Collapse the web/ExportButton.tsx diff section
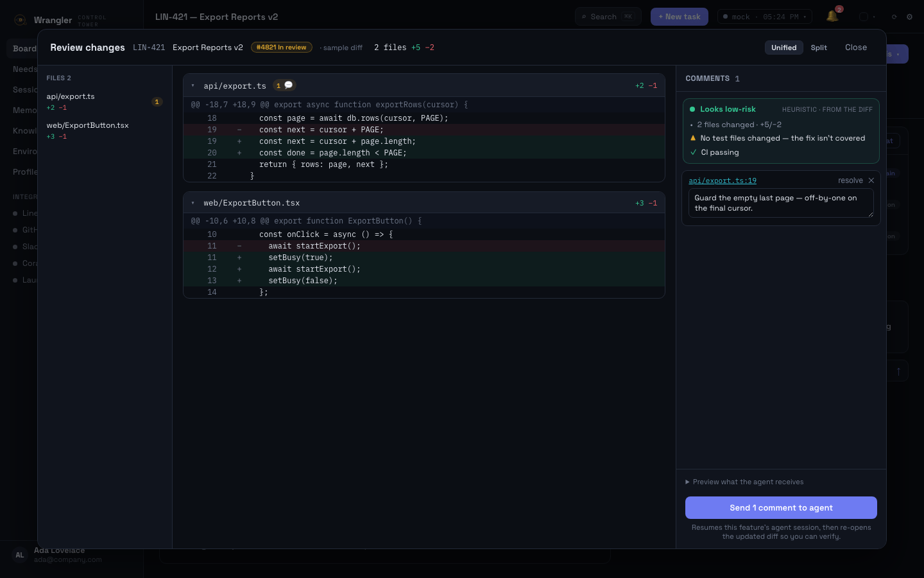Viewport: 924px width, 578px height. [x=193, y=203]
